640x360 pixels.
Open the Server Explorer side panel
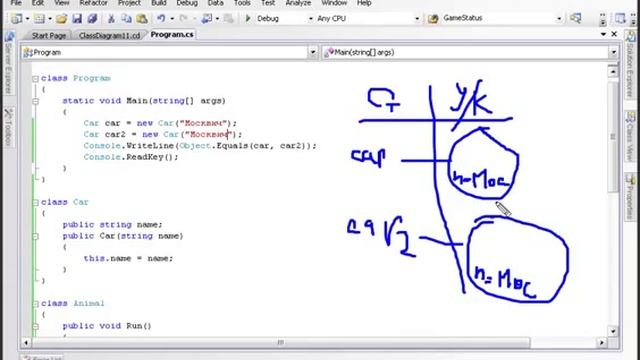pos(9,64)
